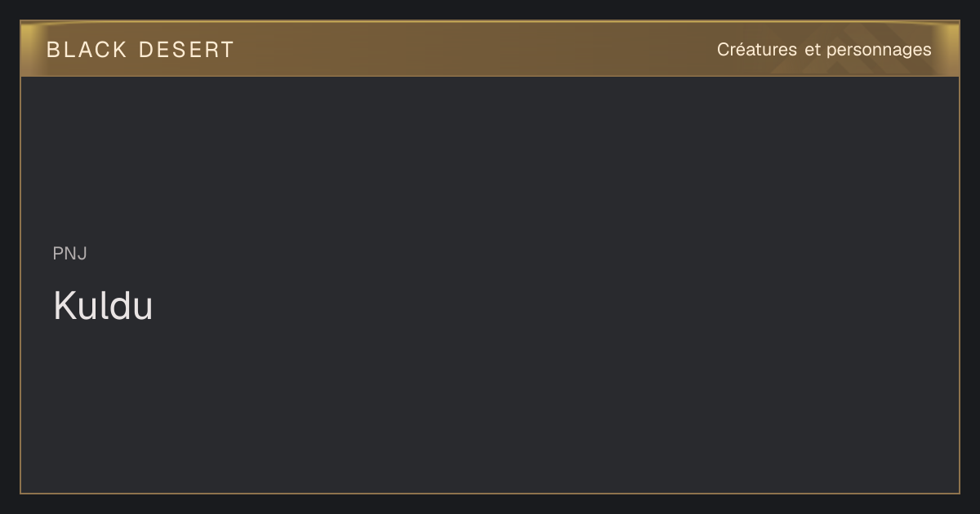This screenshot has height=514, width=980.
Task: Click the word DESERT in the header
Action: click(x=186, y=50)
